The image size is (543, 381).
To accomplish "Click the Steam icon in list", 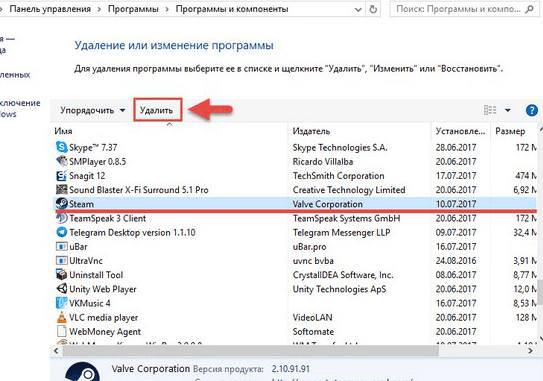I will 62,204.
